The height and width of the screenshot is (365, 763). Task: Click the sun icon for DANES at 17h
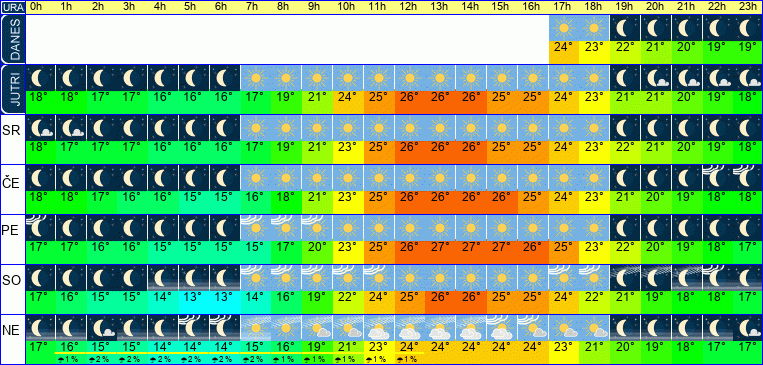tap(564, 28)
